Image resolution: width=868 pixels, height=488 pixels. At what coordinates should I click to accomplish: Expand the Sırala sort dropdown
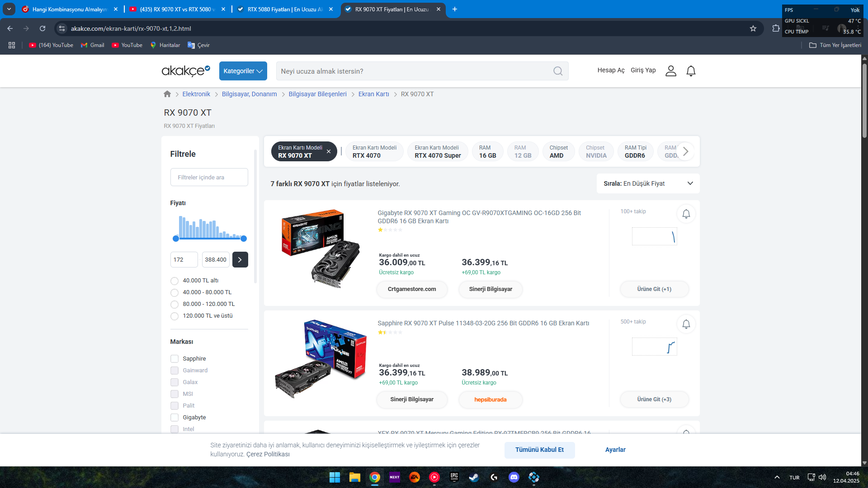[x=648, y=183]
